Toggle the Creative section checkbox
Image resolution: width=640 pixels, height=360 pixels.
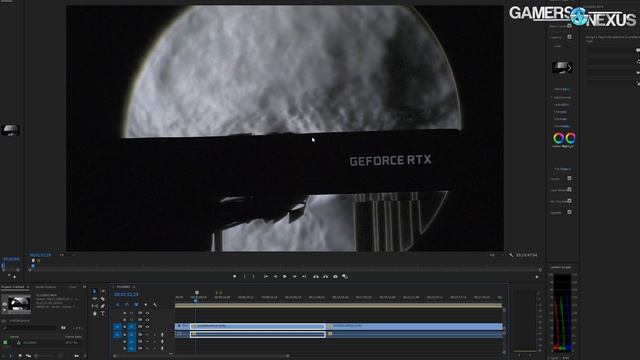click(x=569, y=37)
